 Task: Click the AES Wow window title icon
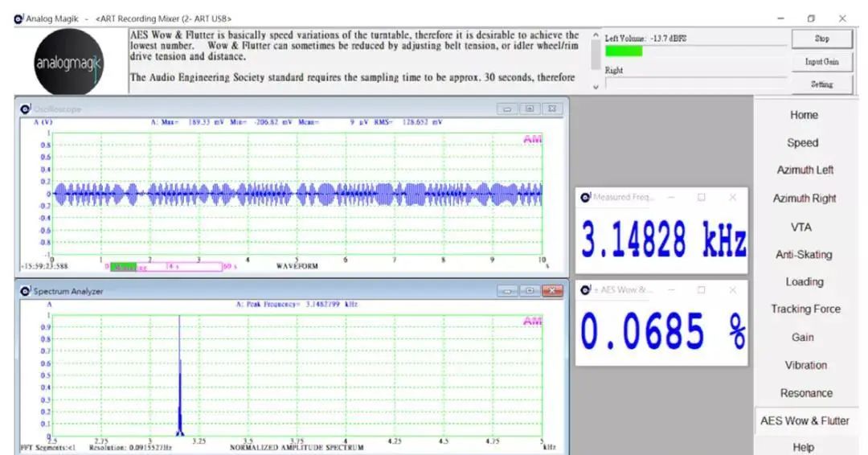coord(585,289)
